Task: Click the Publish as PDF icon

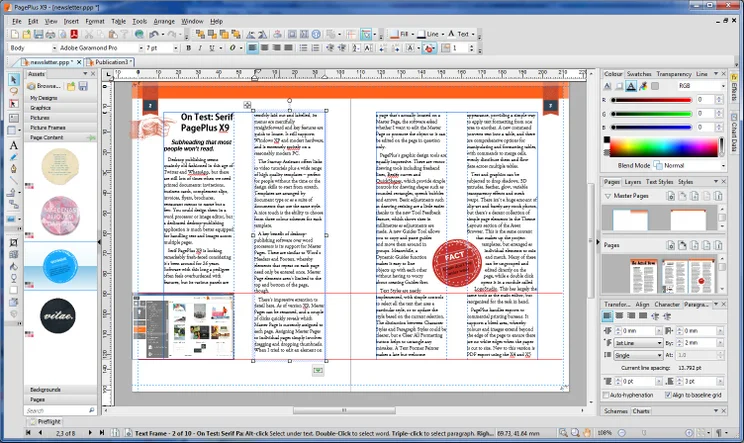Action: 74,34
